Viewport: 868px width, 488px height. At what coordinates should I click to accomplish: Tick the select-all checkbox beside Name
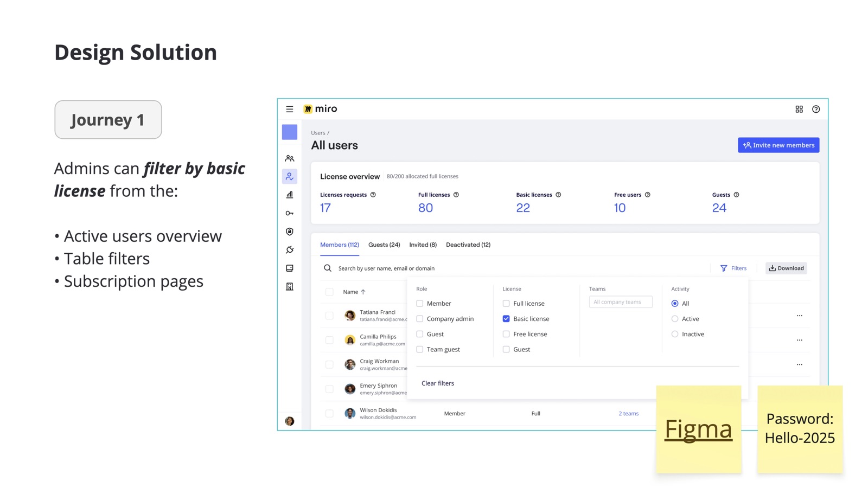[x=329, y=292]
